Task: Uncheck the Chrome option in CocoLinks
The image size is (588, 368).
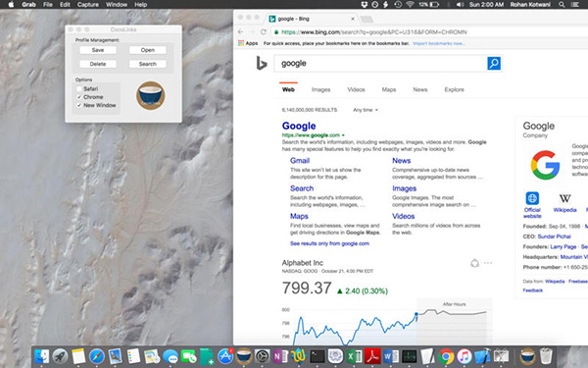Action: 79,97
